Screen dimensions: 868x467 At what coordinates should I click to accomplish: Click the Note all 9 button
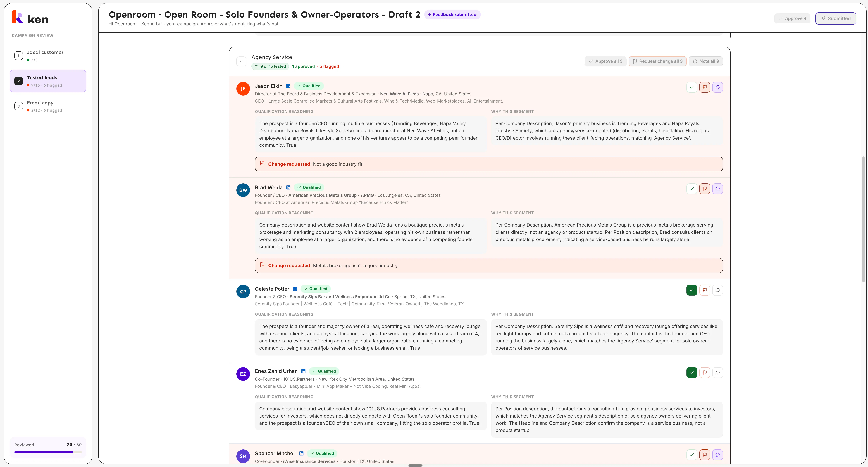point(706,61)
